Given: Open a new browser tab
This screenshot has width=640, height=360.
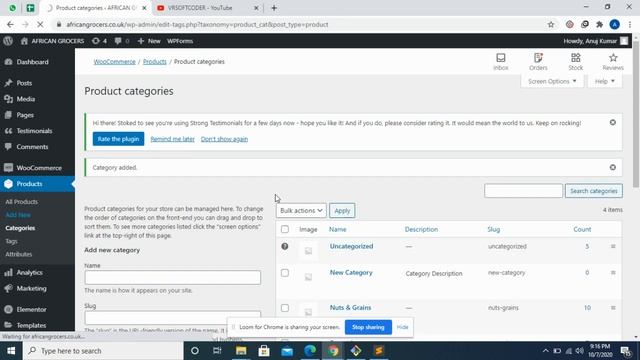Looking at the screenshot, I should (274, 8).
